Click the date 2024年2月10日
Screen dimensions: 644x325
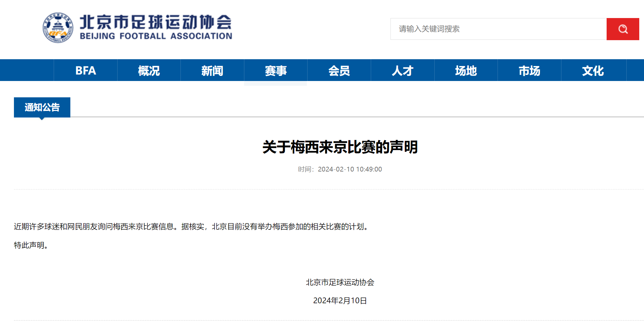340,300
